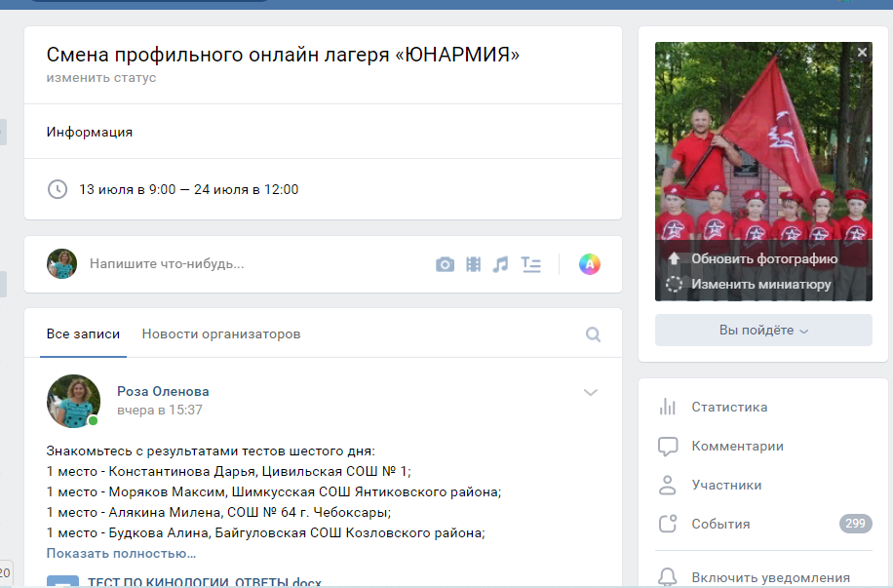Viewport: 893px width, 588px height.
Task: Click the clock icon next to event dates
Action: (x=57, y=189)
